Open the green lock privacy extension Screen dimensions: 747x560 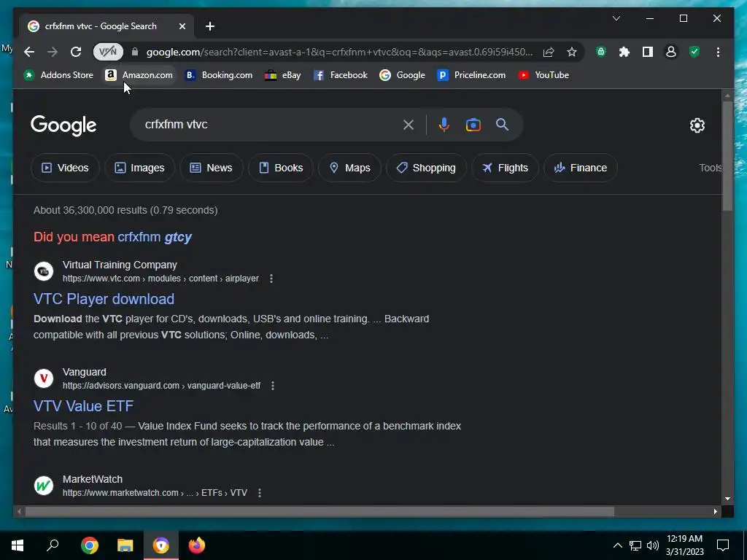tap(601, 52)
